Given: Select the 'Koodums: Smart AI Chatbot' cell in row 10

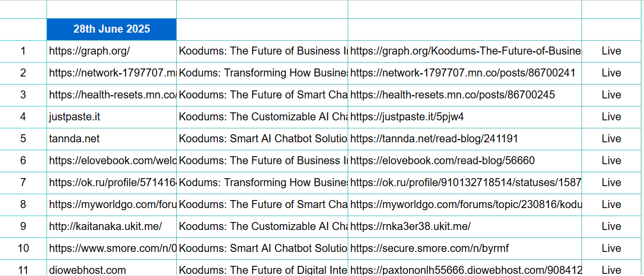Looking at the screenshot, I should [x=262, y=248].
